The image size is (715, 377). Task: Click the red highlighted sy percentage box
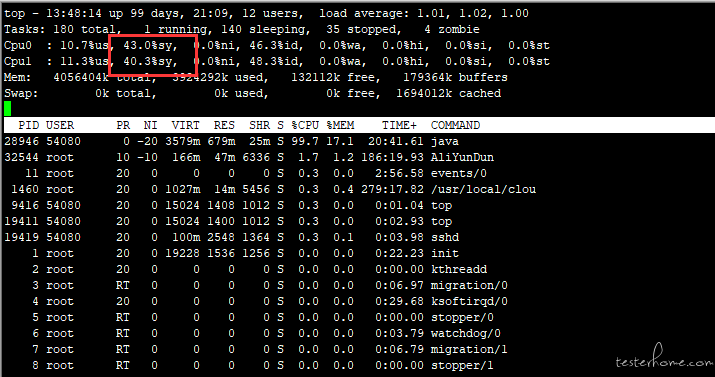(153, 55)
